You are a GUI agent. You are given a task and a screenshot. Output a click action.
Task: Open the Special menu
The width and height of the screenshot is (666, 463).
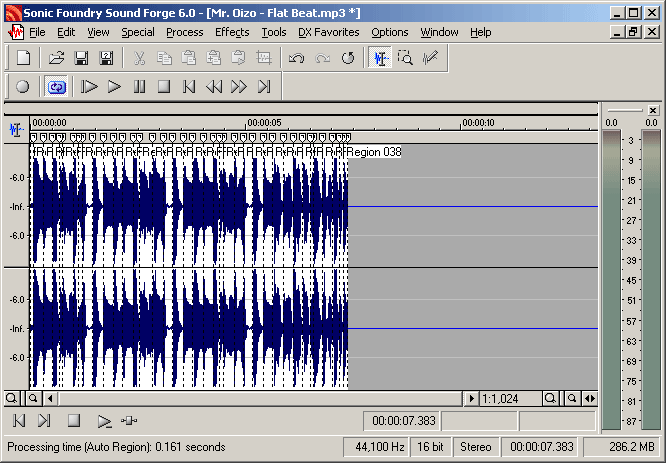(138, 32)
